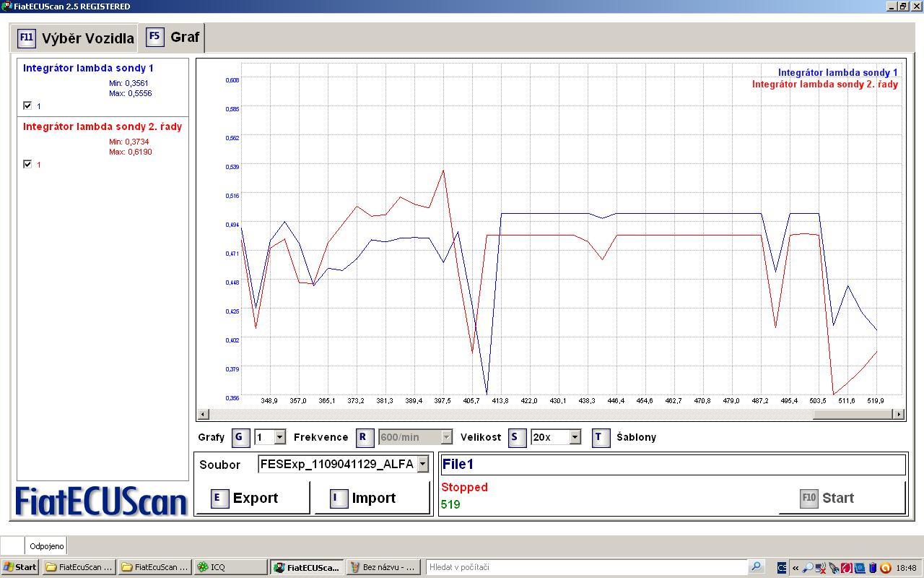Click the graph scrollbar right arrow
Viewport: 924px width, 578px height.
(899, 414)
